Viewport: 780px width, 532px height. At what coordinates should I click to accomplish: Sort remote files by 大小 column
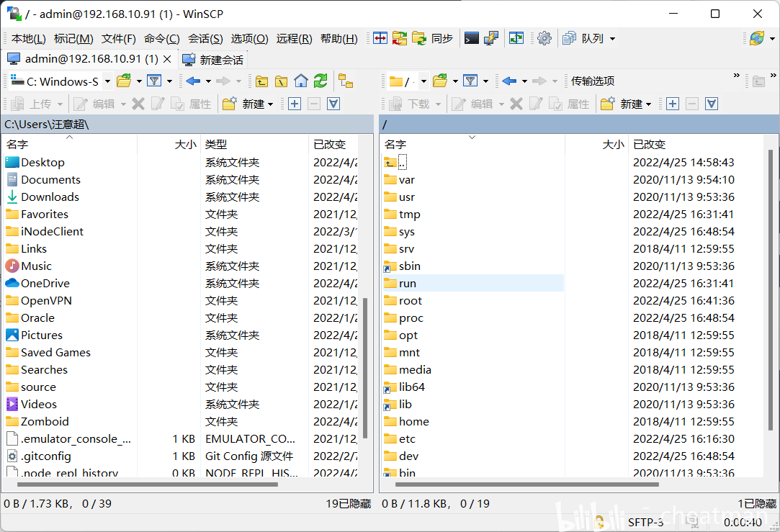tap(596, 144)
